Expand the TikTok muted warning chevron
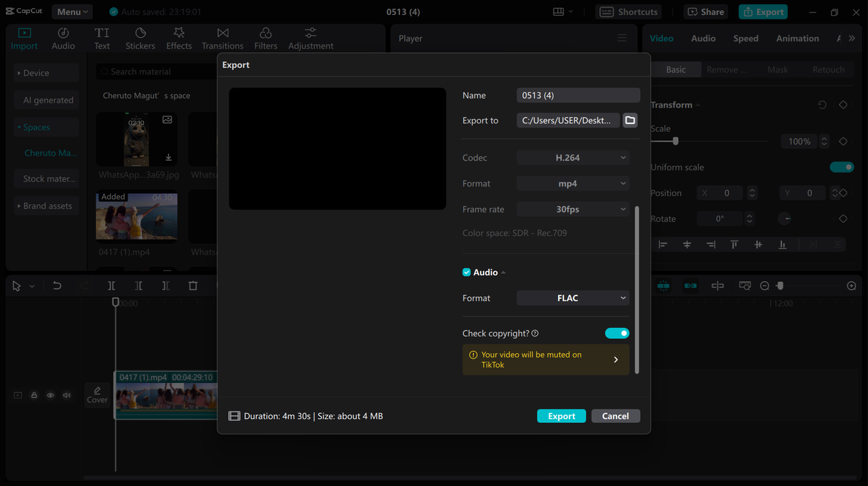 point(616,360)
